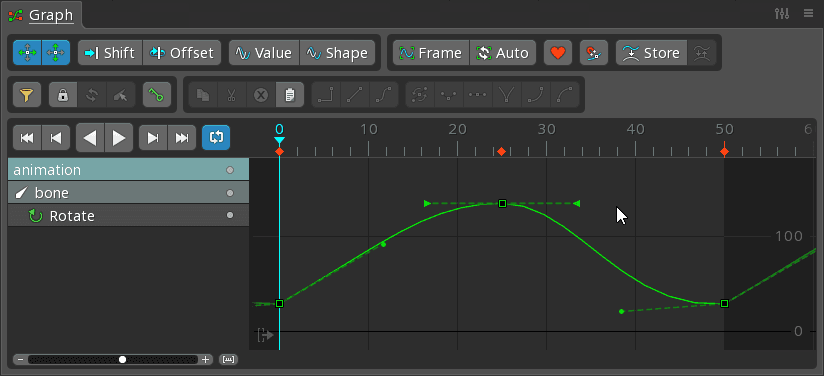The width and height of the screenshot is (824, 376).
Task: Click the Shift button
Action: tap(110, 53)
